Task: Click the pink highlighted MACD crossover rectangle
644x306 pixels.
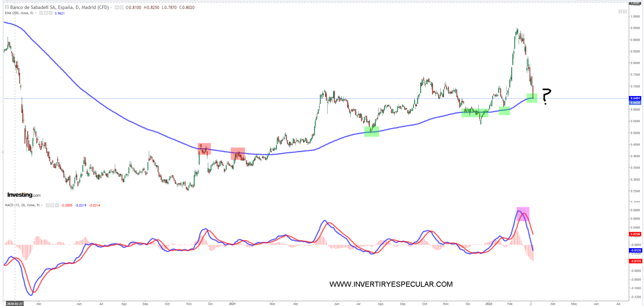Action: click(x=523, y=214)
